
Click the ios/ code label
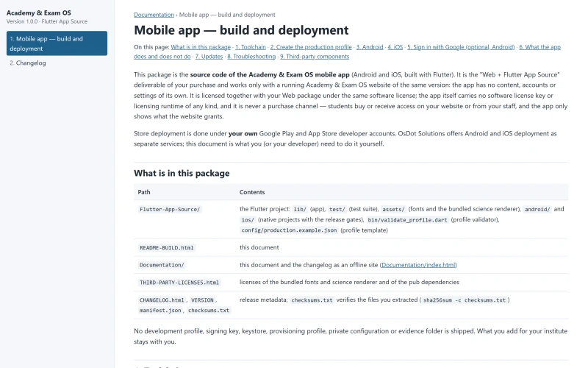coord(248,219)
